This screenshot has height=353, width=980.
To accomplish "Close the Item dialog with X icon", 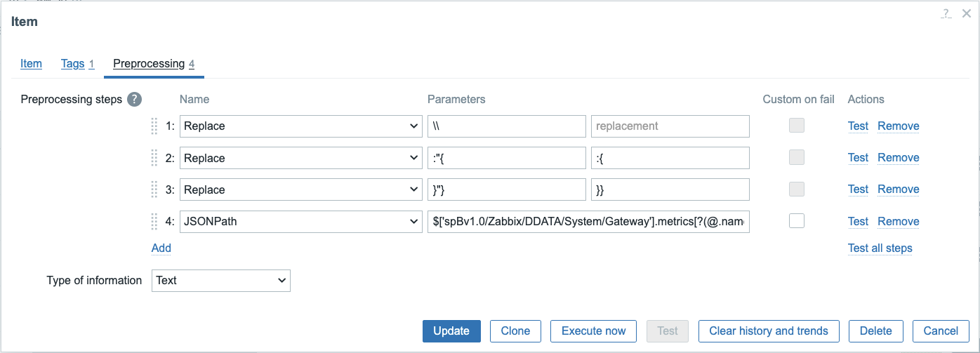I will [x=967, y=13].
